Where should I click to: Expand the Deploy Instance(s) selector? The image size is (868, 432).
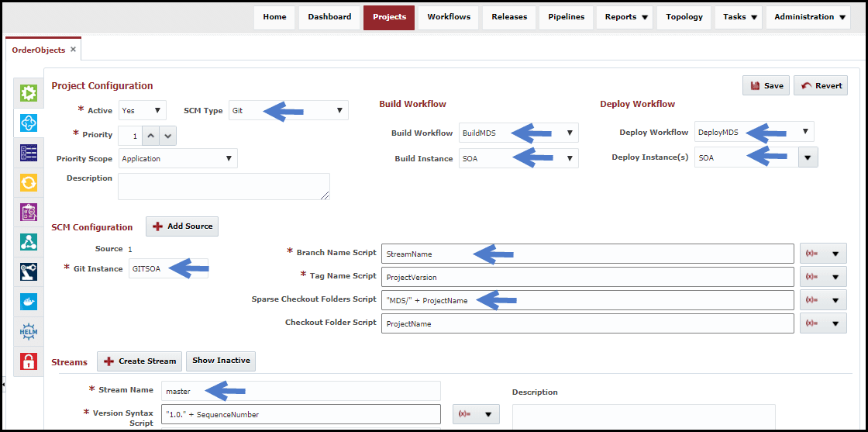click(x=808, y=157)
